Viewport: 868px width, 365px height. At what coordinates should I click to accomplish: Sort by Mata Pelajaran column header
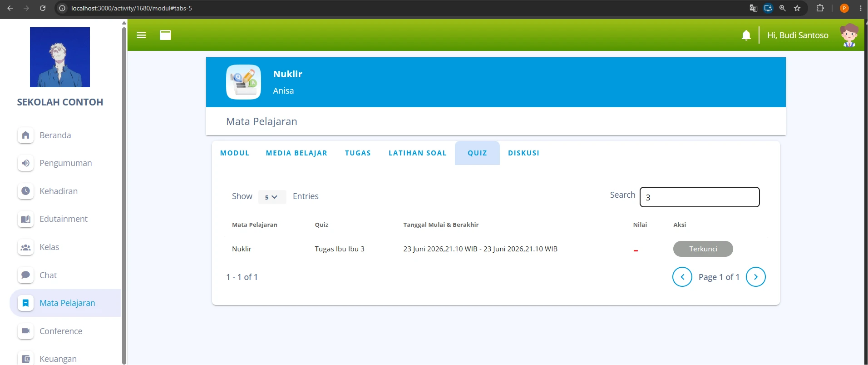pos(255,225)
